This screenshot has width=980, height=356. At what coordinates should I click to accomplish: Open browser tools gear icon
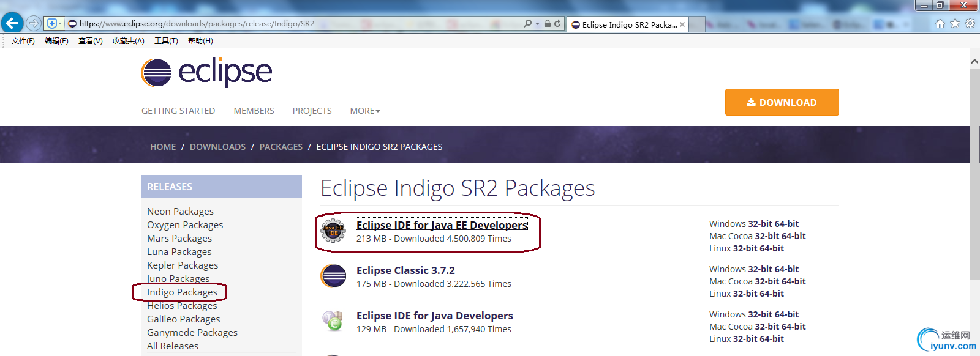970,24
